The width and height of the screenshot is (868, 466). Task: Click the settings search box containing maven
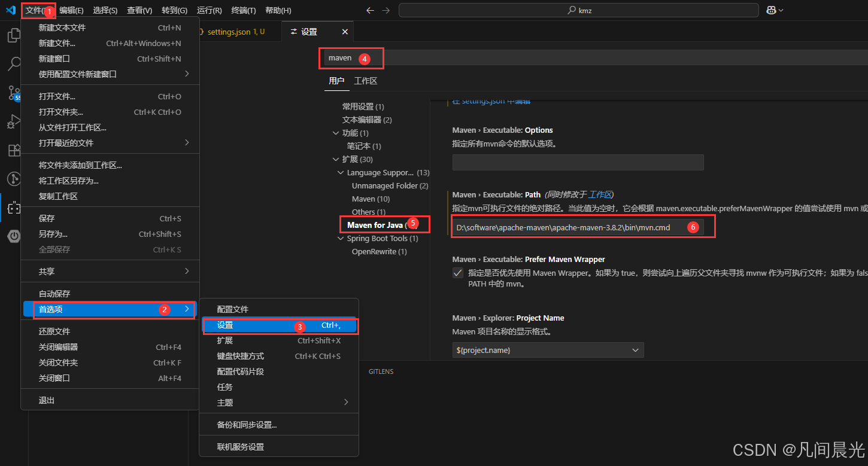(596, 58)
